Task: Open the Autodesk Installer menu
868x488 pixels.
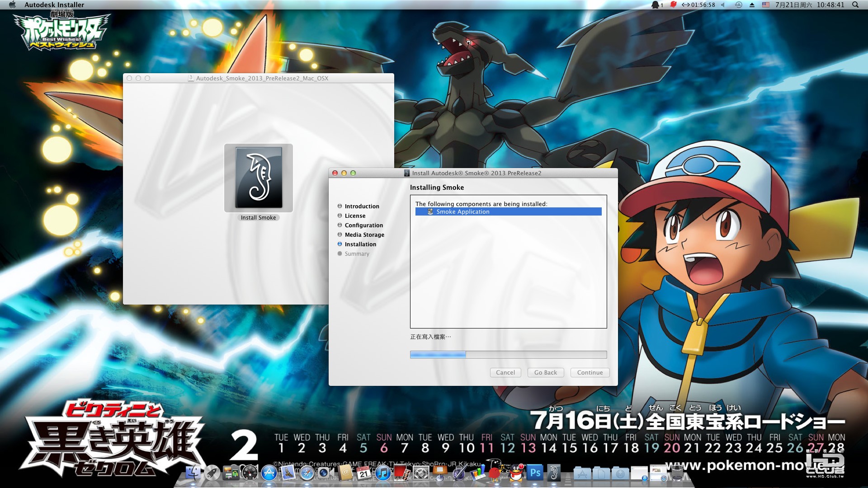Action: coord(54,5)
